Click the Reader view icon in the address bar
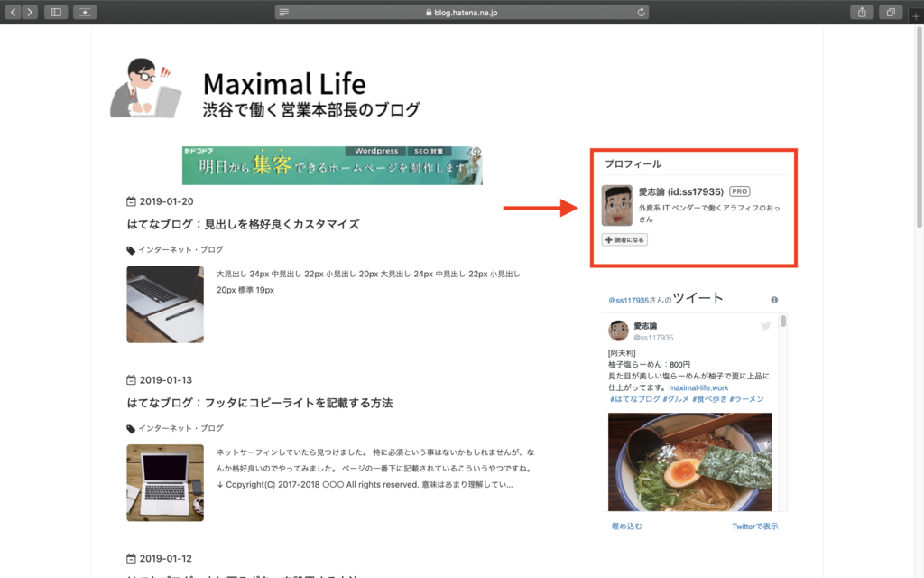Image resolution: width=924 pixels, height=578 pixels. pos(284,12)
